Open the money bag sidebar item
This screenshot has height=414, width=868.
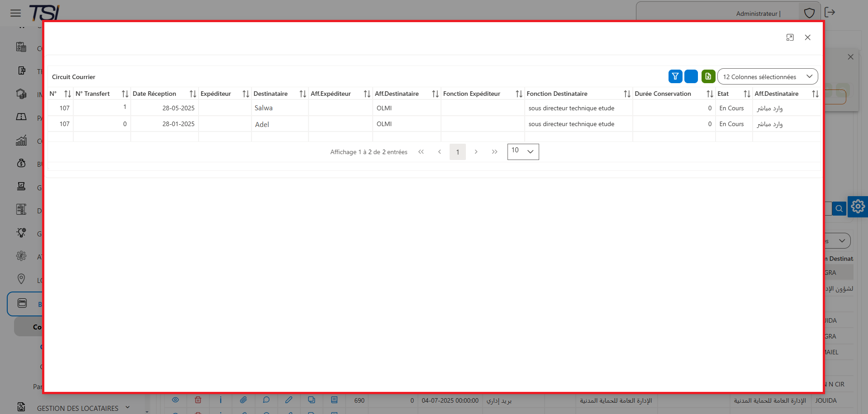pyautogui.click(x=21, y=163)
